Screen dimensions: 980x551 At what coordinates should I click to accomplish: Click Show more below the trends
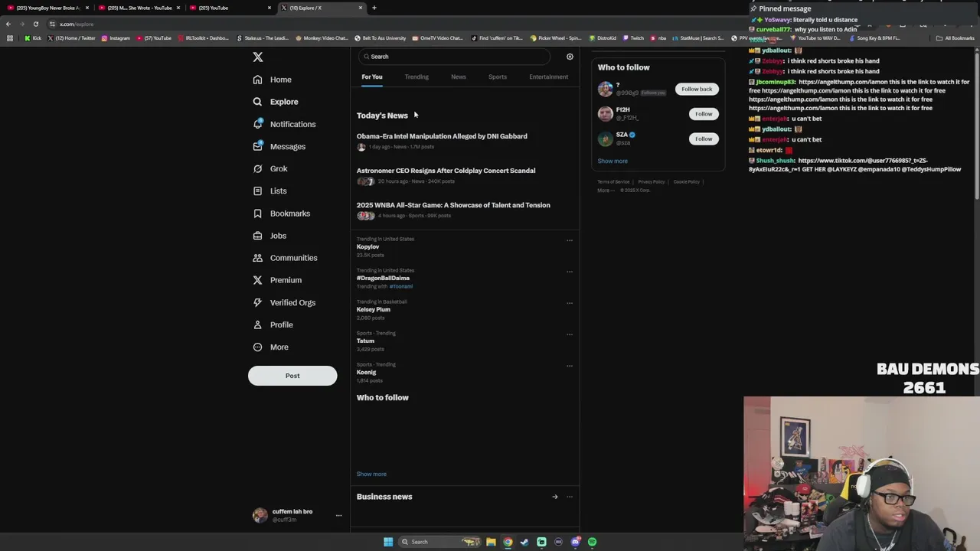[x=371, y=474]
